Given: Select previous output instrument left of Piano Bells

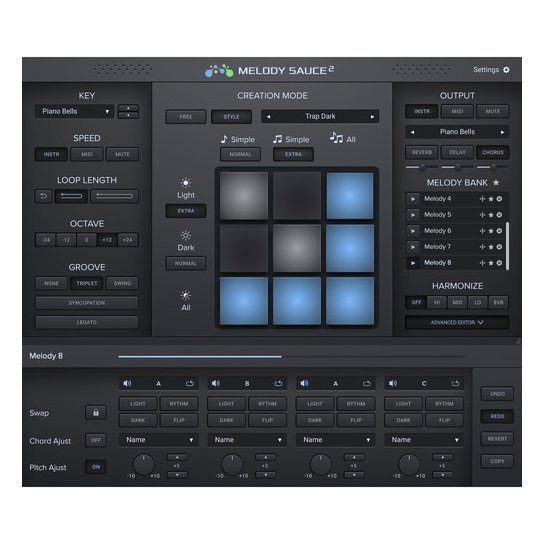Looking at the screenshot, I should point(413,132).
